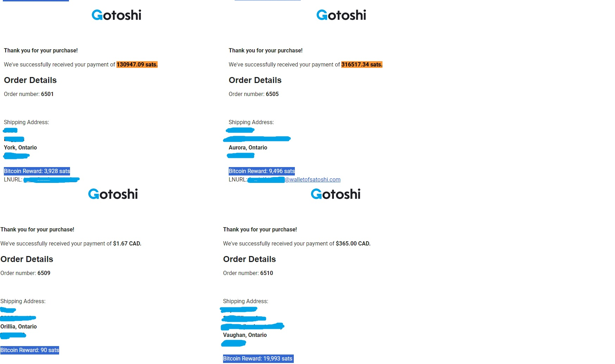Select the Bitcoin Reward 19,993 sats highlight
This screenshot has height=364, width=615.
[258, 359]
